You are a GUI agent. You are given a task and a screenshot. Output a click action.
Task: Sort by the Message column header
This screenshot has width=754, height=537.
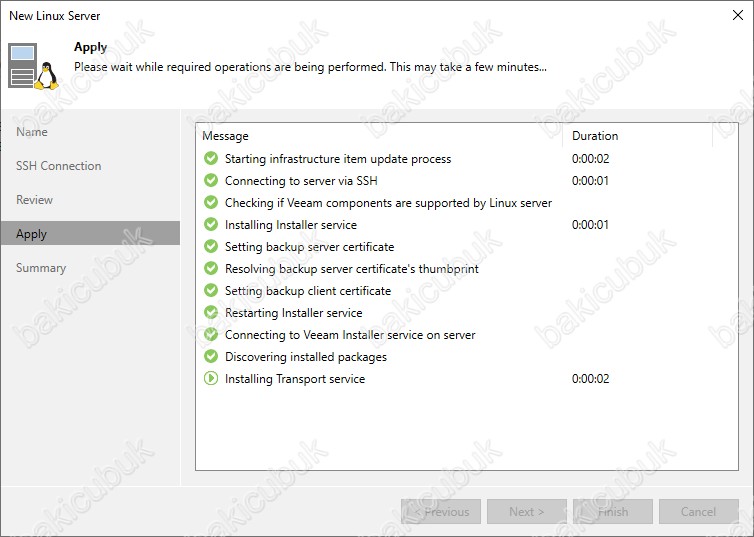click(226, 136)
